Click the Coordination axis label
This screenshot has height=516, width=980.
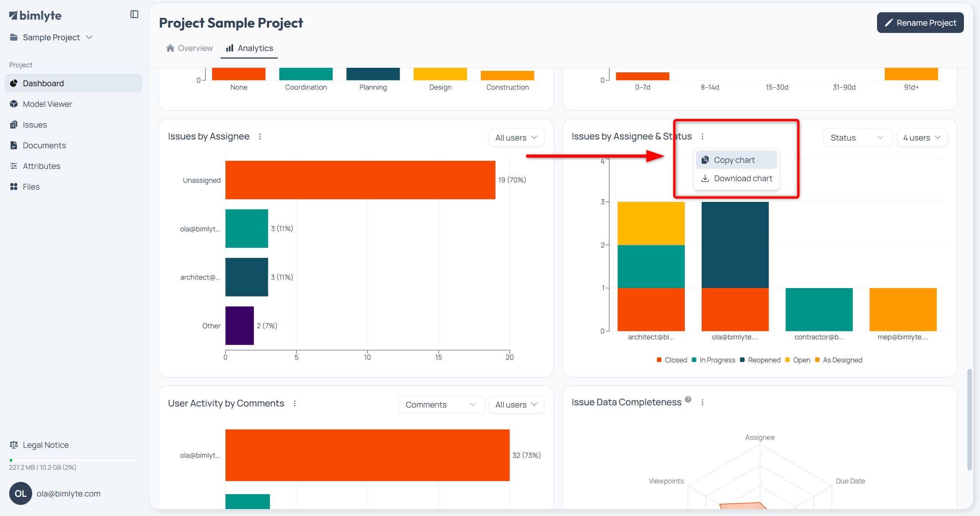click(306, 87)
